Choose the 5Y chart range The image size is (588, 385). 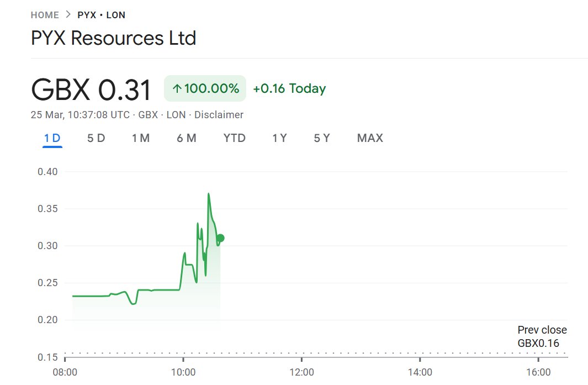(x=322, y=138)
